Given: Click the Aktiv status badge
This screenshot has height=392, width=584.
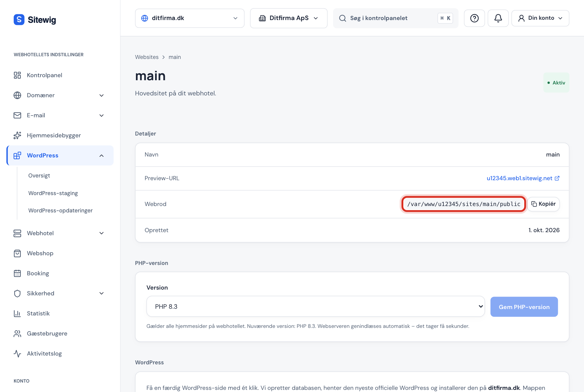Looking at the screenshot, I should (556, 83).
